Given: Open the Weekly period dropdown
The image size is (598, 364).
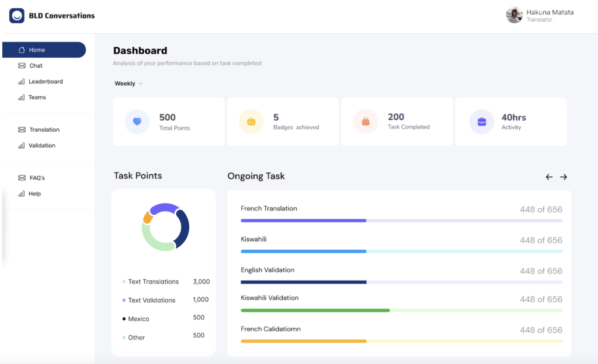Looking at the screenshot, I should 128,83.
